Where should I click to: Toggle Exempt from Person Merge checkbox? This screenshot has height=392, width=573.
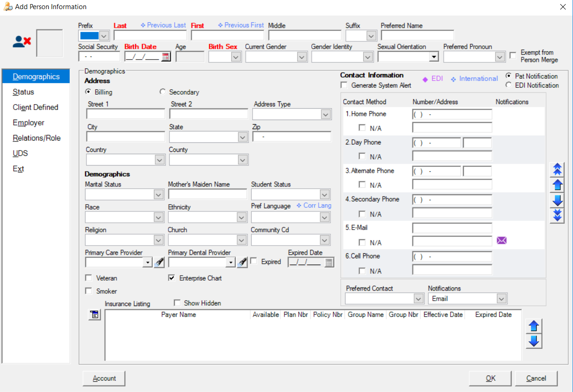click(513, 55)
